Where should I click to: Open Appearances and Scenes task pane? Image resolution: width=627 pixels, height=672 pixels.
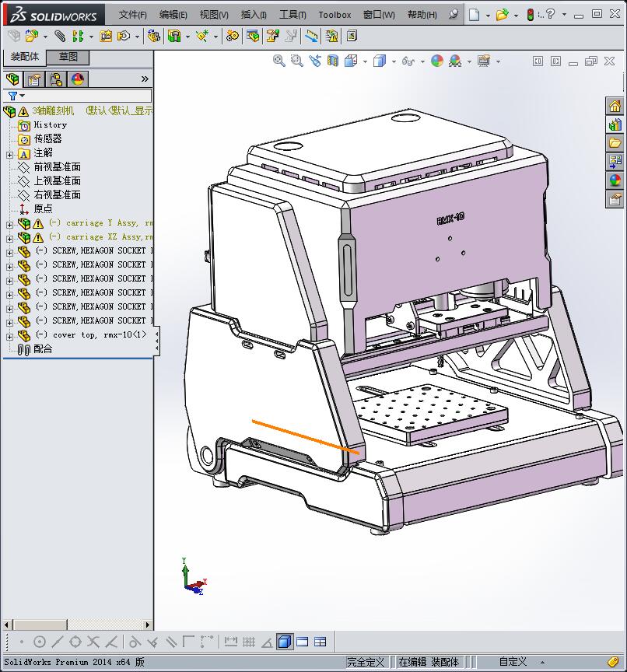click(615, 180)
